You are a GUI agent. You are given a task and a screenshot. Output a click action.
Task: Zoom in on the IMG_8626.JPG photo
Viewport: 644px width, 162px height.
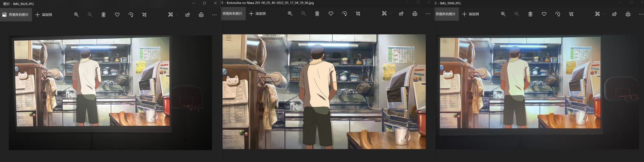click(76, 15)
